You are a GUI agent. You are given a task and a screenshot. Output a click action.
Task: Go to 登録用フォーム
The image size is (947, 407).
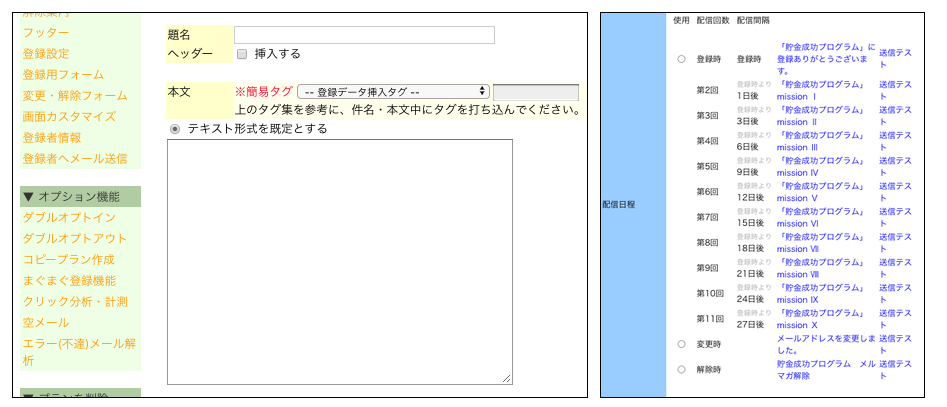63,75
